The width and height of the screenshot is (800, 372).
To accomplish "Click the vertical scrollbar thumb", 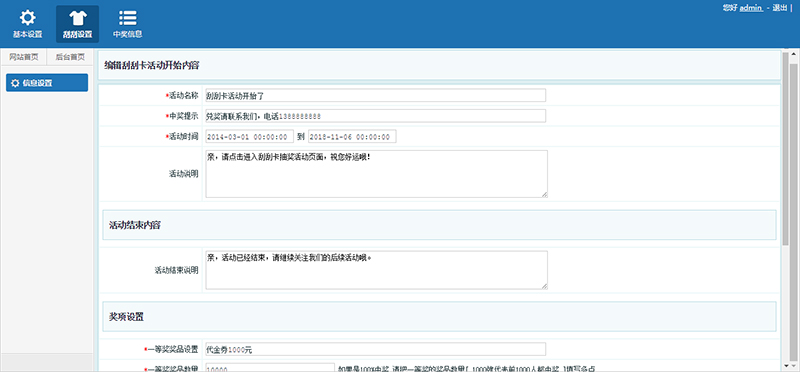I will point(794,151).
